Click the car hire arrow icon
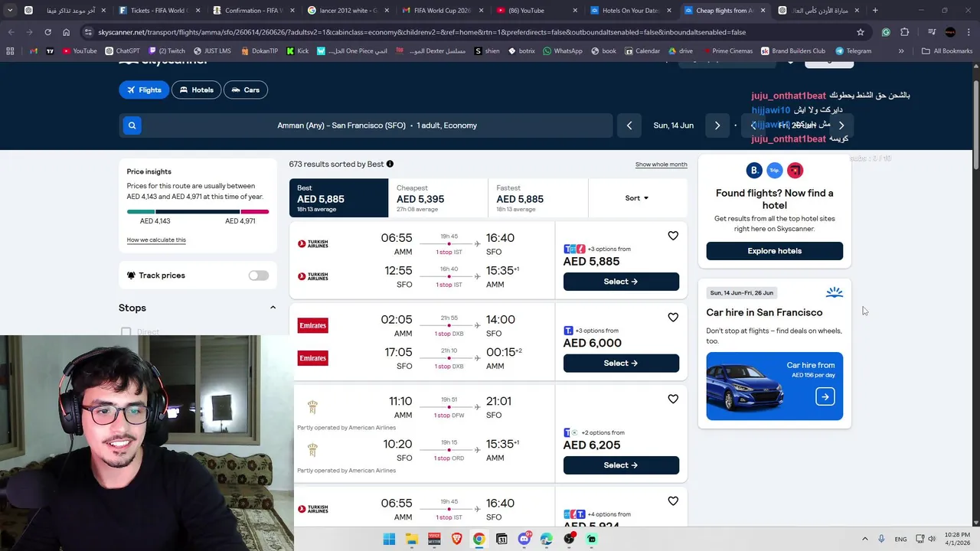980x551 pixels. [x=825, y=396]
